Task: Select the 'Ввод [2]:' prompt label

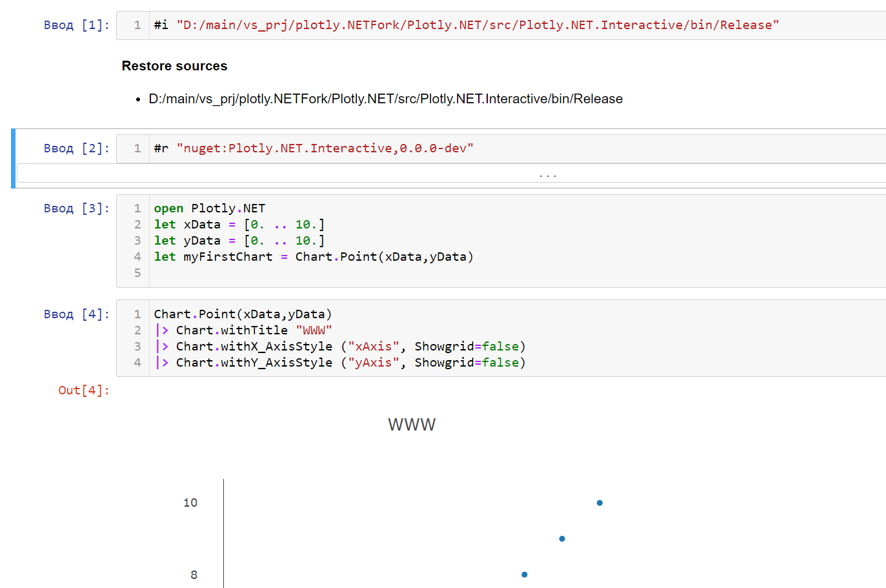Action: [77, 148]
